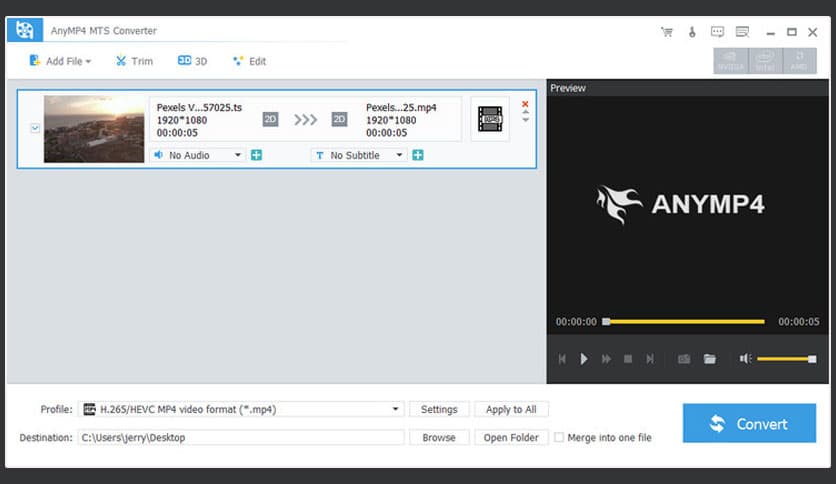Start conversion with Convert button
This screenshot has width=836, height=484.
pos(749,423)
